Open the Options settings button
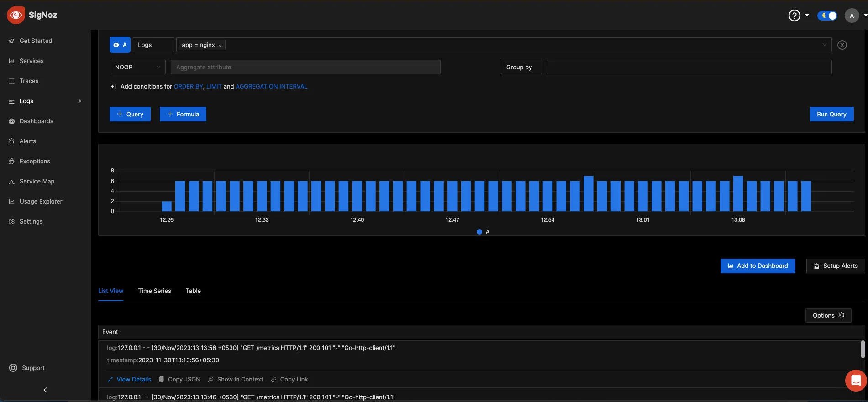This screenshot has height=402, width=868. pyautogui.click(x=828, y=315)
